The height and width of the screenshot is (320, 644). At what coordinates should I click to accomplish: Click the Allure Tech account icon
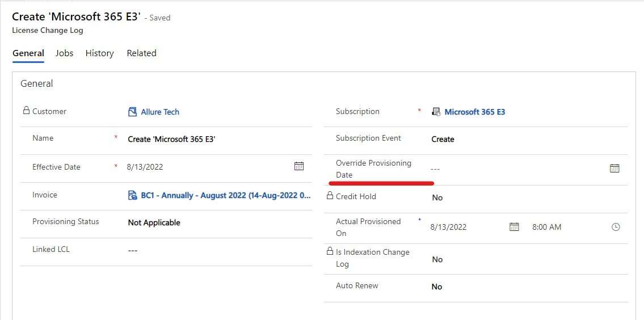pyautogui.click(x=132, y=112)
